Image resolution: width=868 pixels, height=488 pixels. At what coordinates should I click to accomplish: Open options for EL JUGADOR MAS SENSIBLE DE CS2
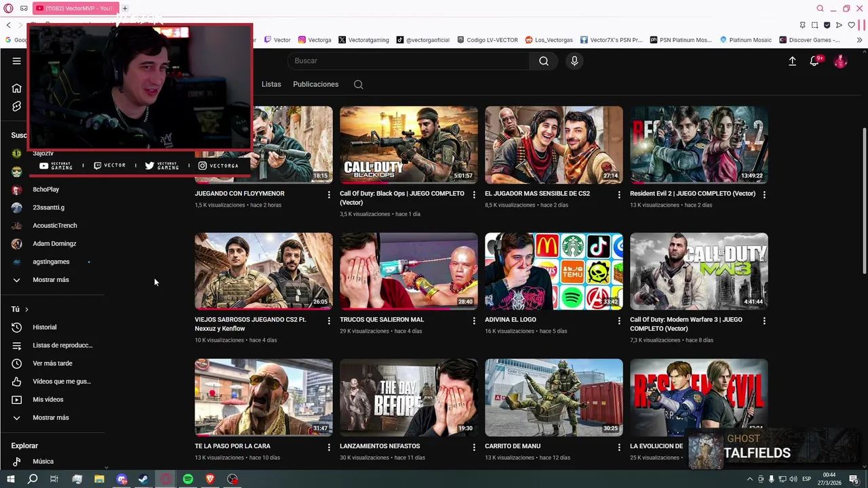coord(618,195)
